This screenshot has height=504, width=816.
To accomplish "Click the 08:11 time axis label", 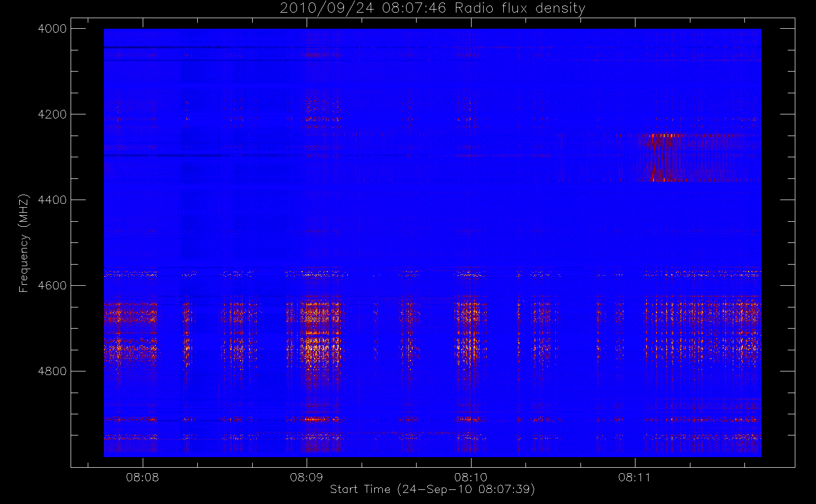I will coord(634,477).
